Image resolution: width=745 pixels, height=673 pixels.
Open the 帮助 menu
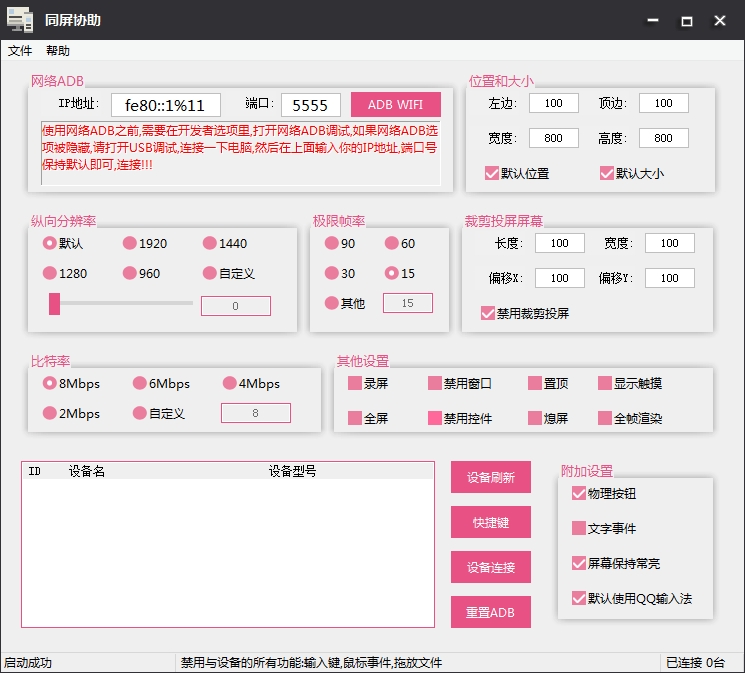pos(58,51)
